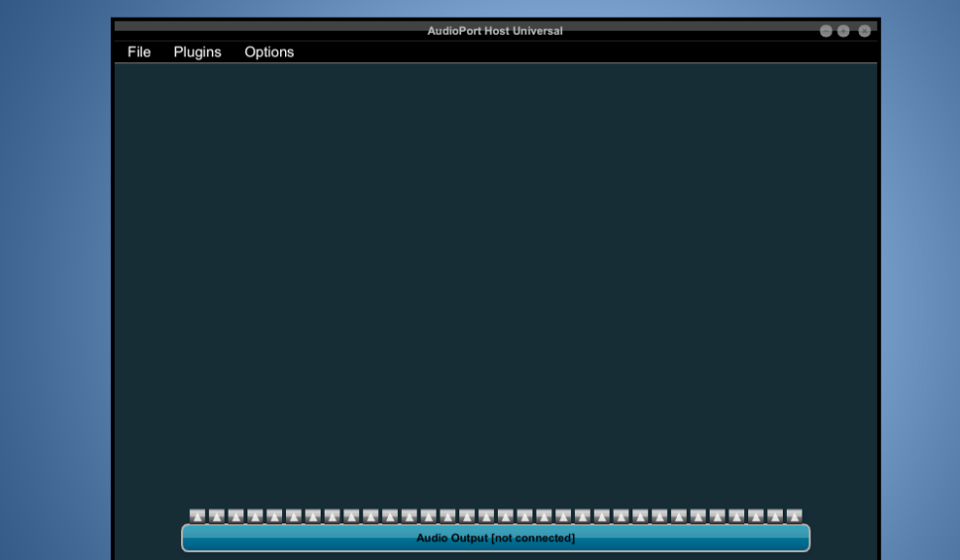Click the last input pin of Audio Output
Image resolution: width=960 pixels, height=560 pixels.
coord(794,515)
